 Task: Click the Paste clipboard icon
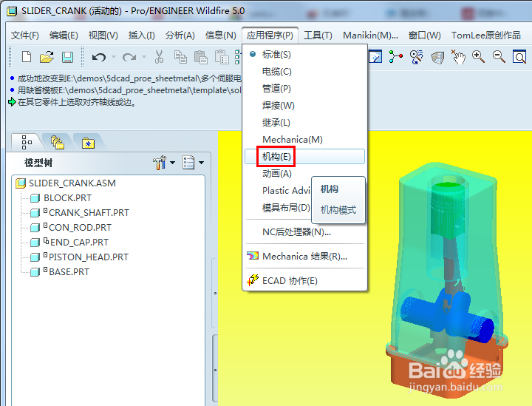(200, 57)
